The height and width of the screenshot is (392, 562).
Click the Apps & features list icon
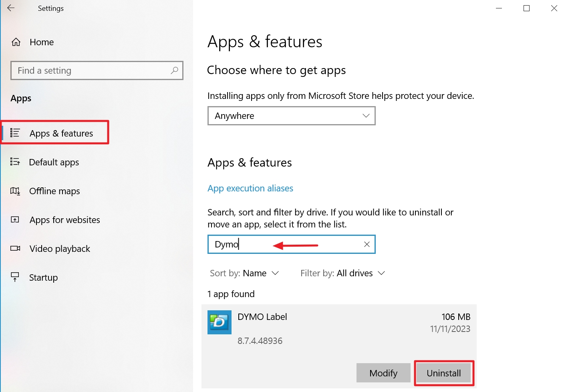15,133
